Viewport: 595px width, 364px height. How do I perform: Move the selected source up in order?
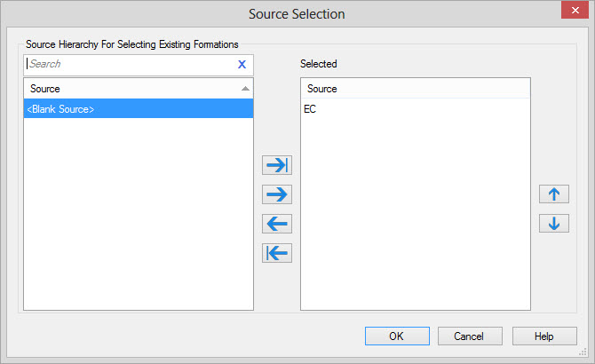(553, 194)
